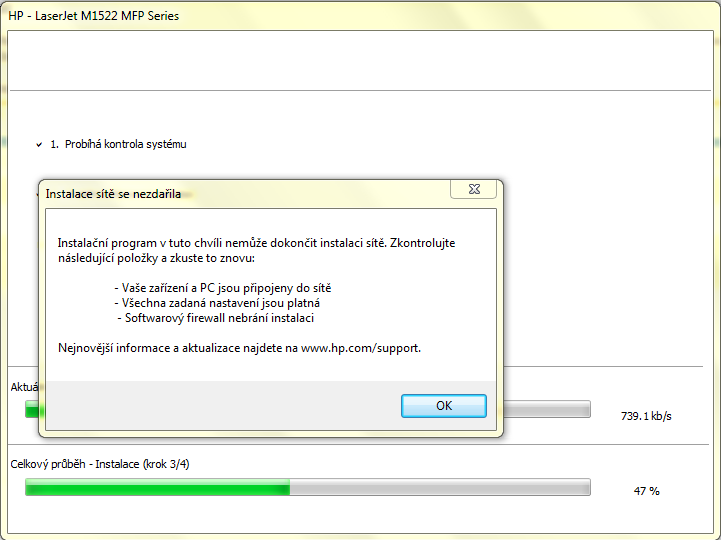This screenshot has width=721, height=540.
Task: Click the checkmark beside step 1
Action: pos(39,145)
